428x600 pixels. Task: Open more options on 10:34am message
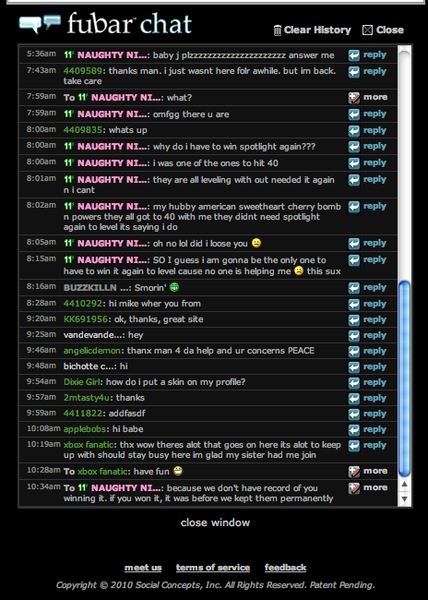coord(354,488)
